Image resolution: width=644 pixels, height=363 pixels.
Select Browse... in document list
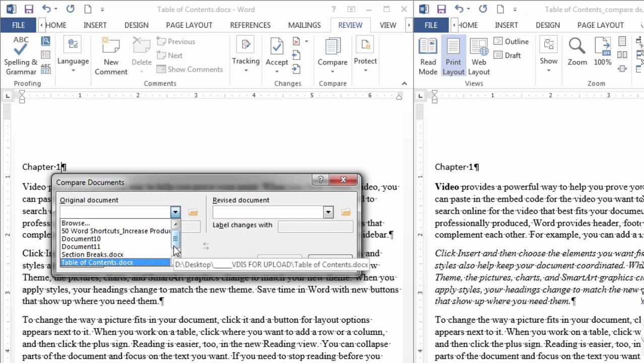(x=115, y=223)
